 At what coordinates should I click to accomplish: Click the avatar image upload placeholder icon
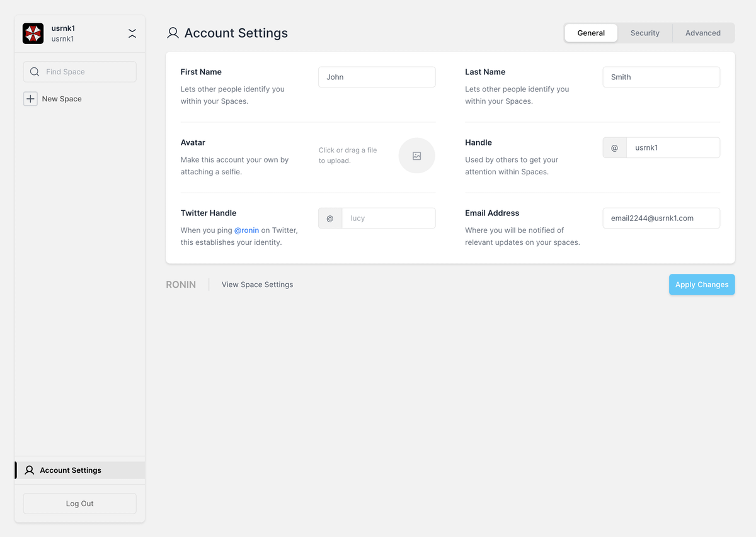[416, 155]
